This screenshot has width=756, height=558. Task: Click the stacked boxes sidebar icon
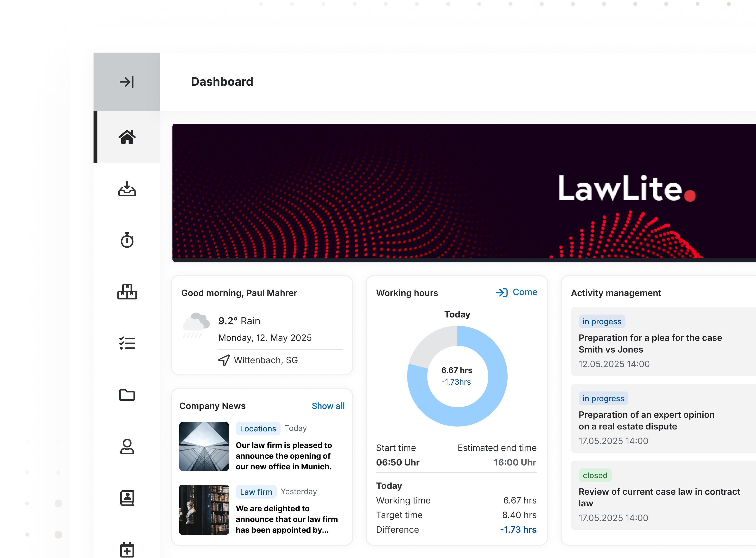point(127,292)
